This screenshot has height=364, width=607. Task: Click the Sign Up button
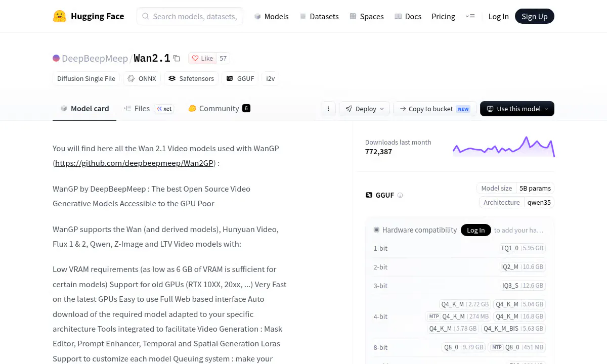point(535,16)
